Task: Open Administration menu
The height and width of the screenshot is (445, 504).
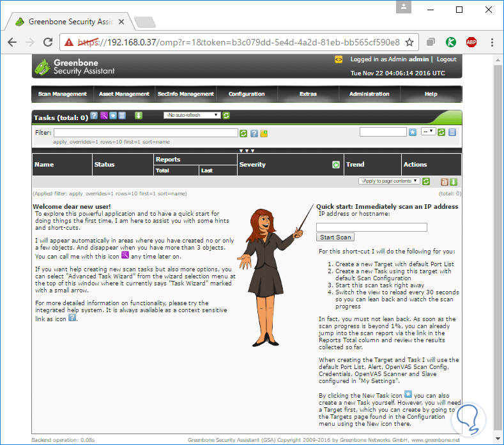Action: 369,94
